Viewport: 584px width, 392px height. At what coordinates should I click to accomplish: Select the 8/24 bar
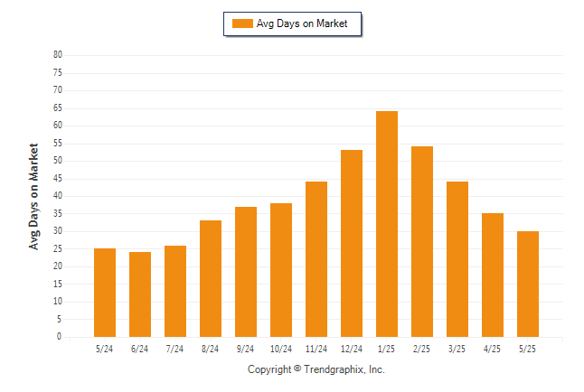(211, 278)
